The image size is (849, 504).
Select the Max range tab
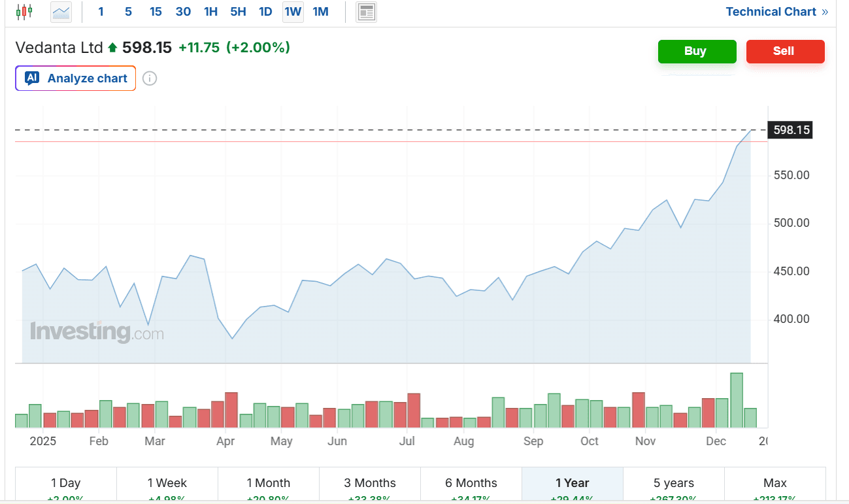click(x=775, y=485)
